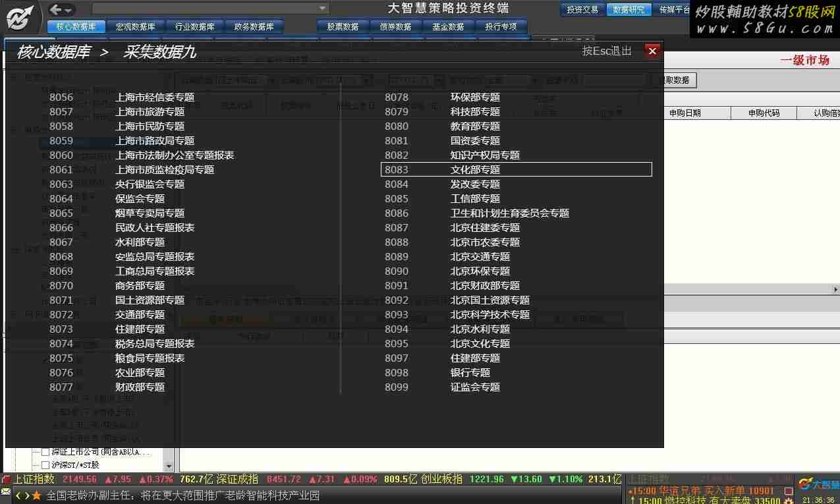Switch to 核心数据库 tab
Screen dimensions: 840x504
pyautogui.click(x=76, y=26)
